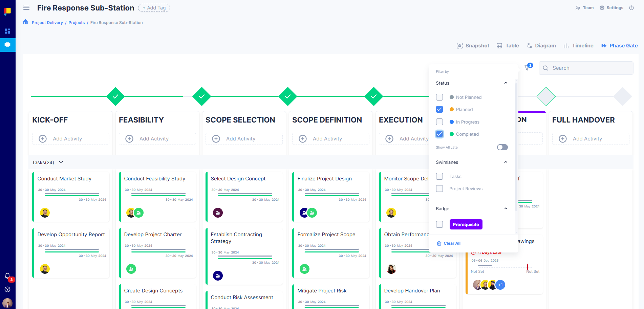Image resolution: width=644 pixels, height=309 pixels.
Task: Open the Finalize Project Design card
Action: coord(331,197)
